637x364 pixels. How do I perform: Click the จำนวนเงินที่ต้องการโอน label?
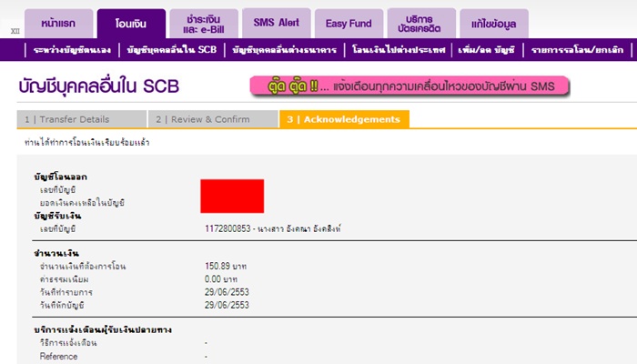tap(83, 267)
